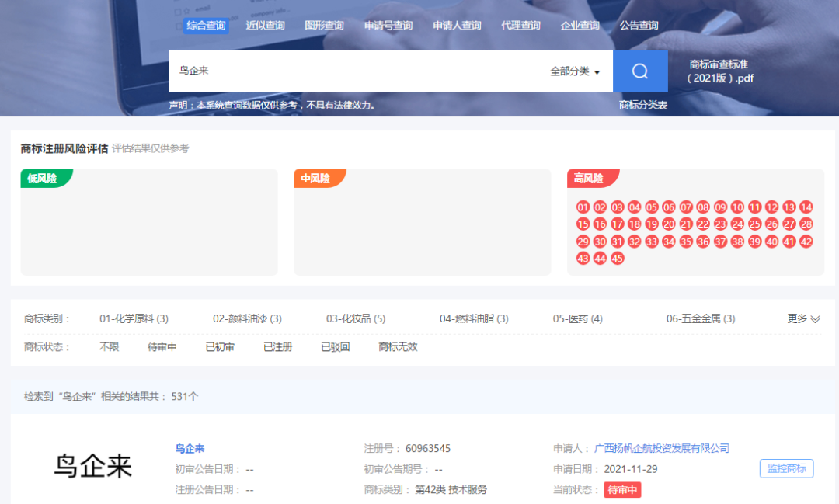Set trademark status filter to 已初审

(x=220, y=347)
